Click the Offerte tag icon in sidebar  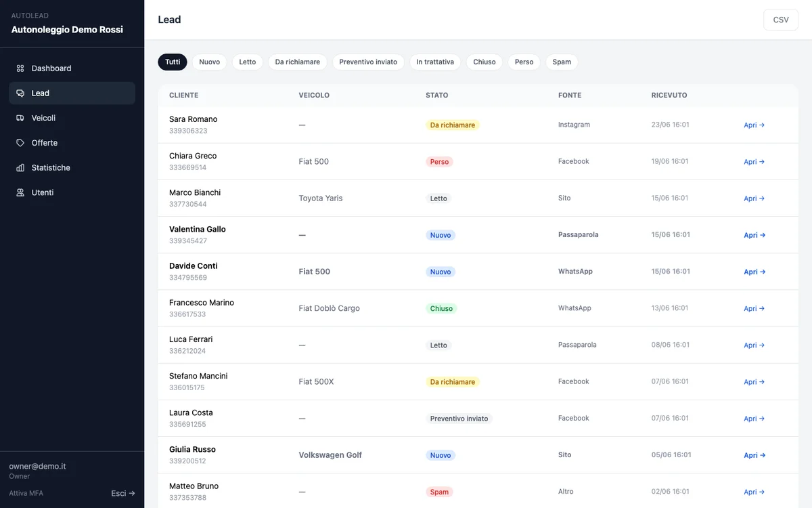pos(20,143)
